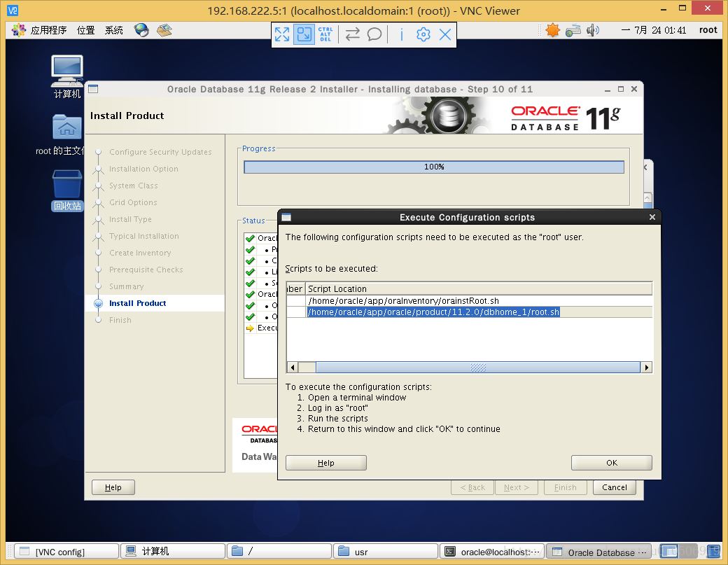Image resolution: width=728 pixels, height=565 pixels.
Task: Switch to VNC config taskbar window
Action: [66, 551]
